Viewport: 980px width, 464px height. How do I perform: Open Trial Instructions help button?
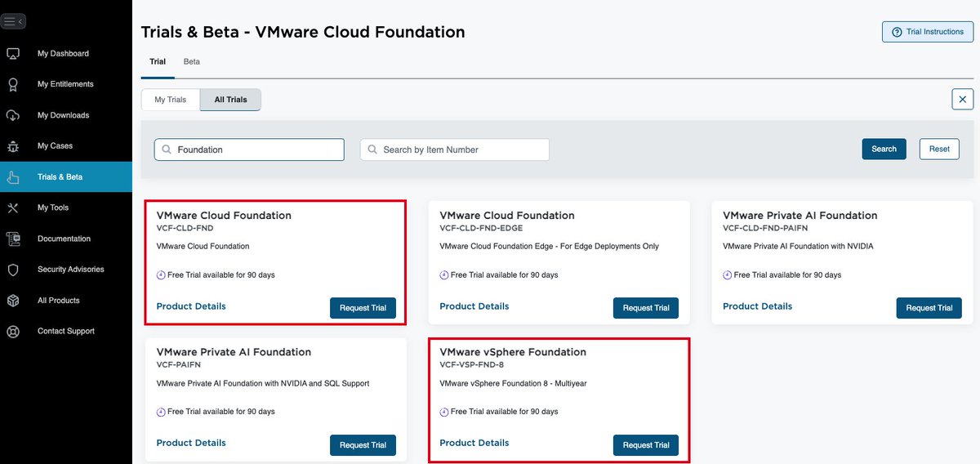(x=928, y=32)
